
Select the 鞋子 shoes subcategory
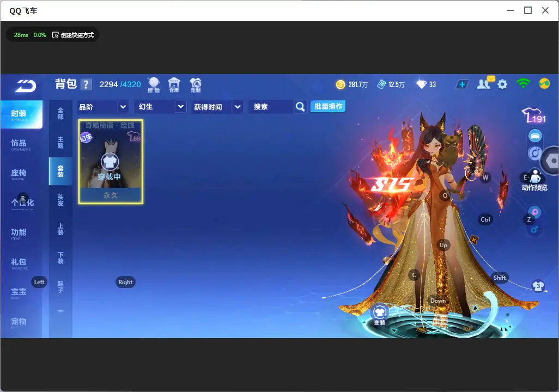click(x=60, y=287)
